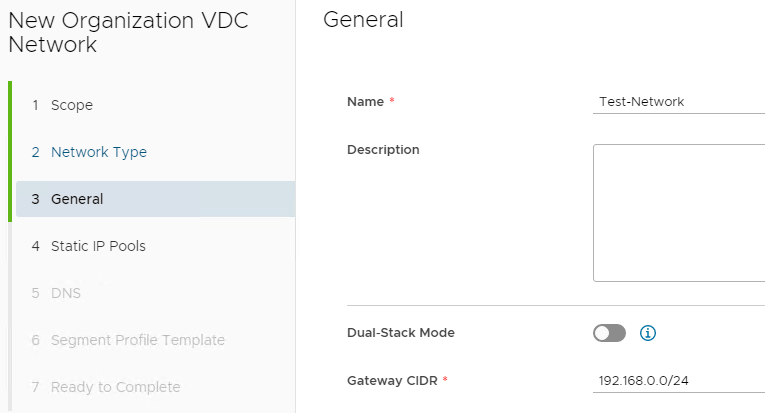The height and width of the screenshot is (413, 765).
Task: Click the step number 2 link
Action: coord(36,152)
